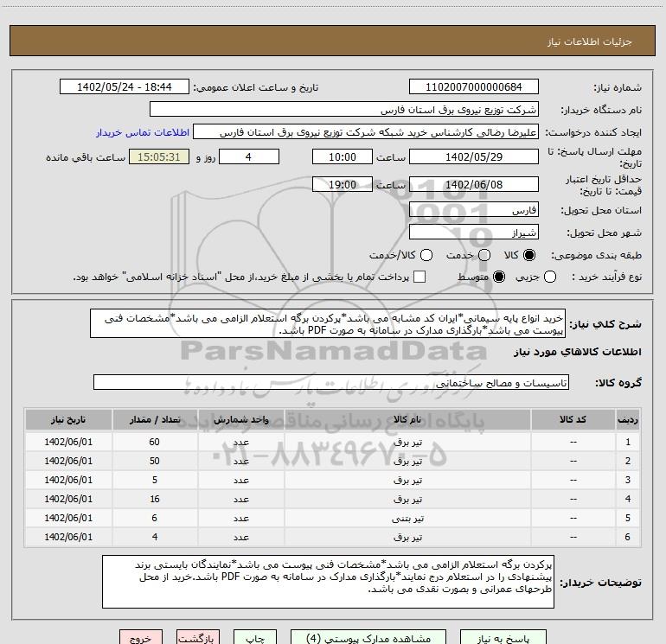Select the خدمت radio button

click(484, 255)
